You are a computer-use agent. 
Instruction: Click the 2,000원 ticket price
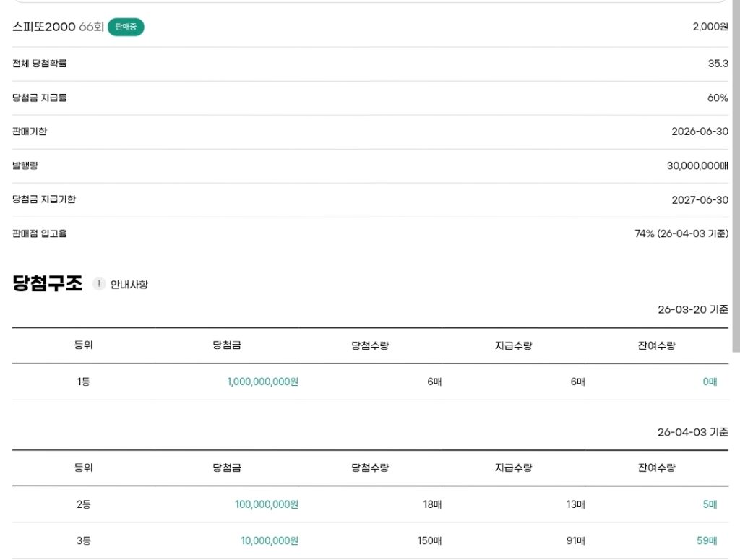710,27
